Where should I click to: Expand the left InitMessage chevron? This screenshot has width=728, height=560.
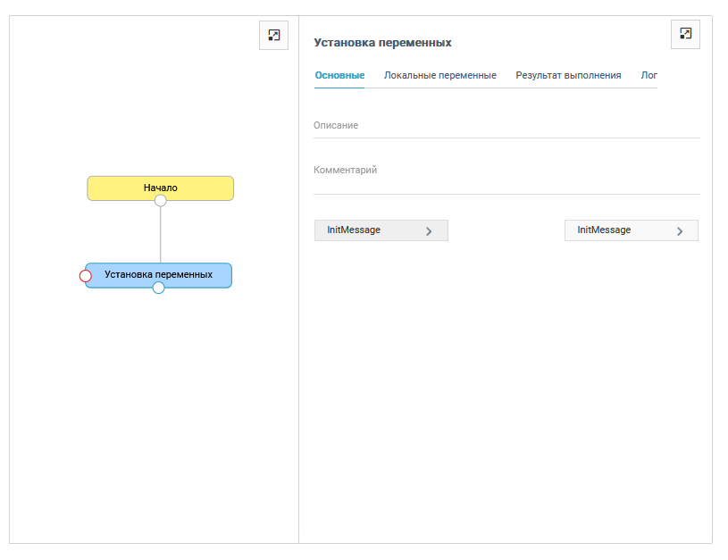click(x=429, y=230)
